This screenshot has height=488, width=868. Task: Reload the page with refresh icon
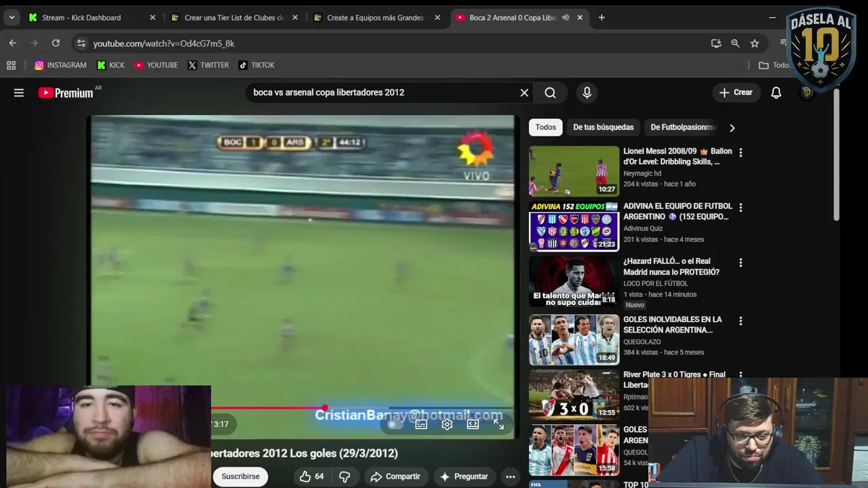click(56, 43)
